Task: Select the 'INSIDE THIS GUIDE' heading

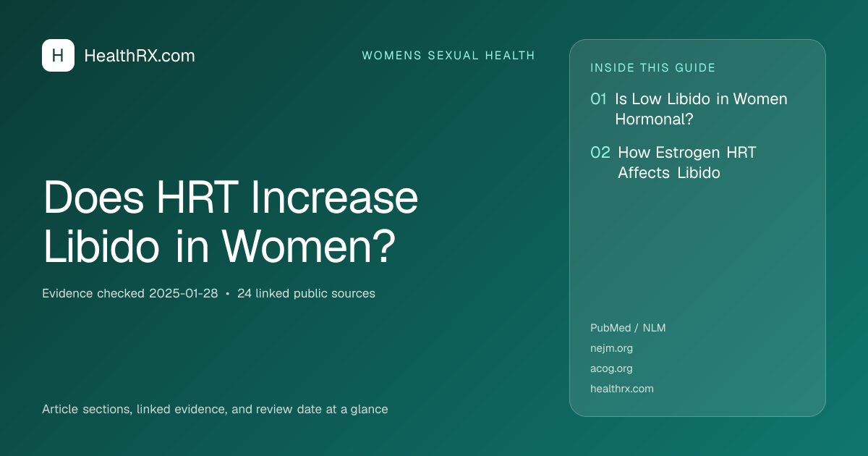Action: coord(653,68)
